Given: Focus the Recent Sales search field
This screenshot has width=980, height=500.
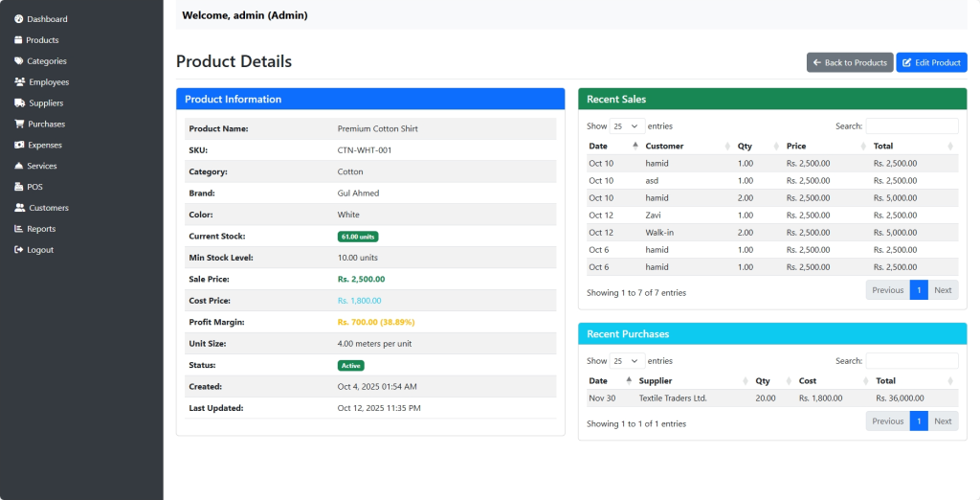Looking at the screenshot, I should [x=911, y=126].
